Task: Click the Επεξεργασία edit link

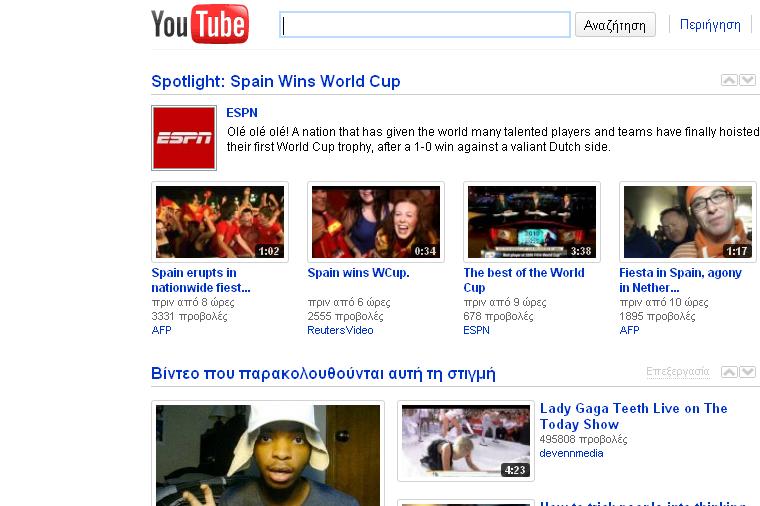Action: tap(678, 372)
